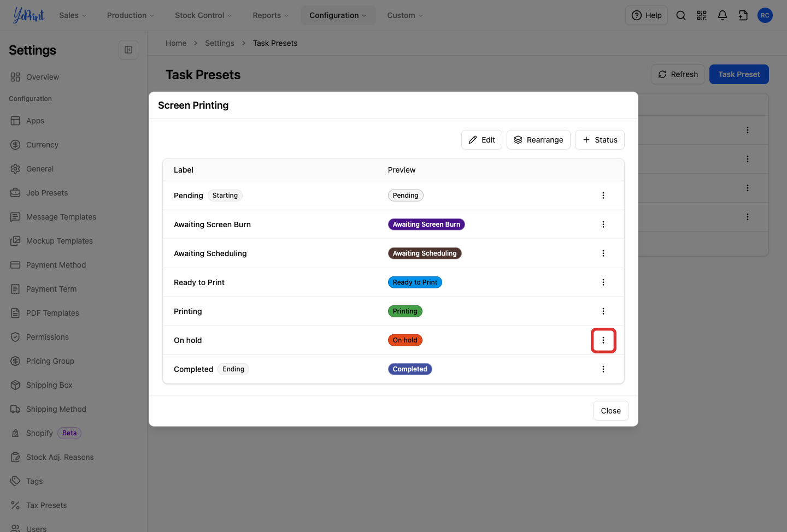Open Ready to Print row options menu
Screen dimensions: 787x532
pyautogui.click(x=603, y=282)
